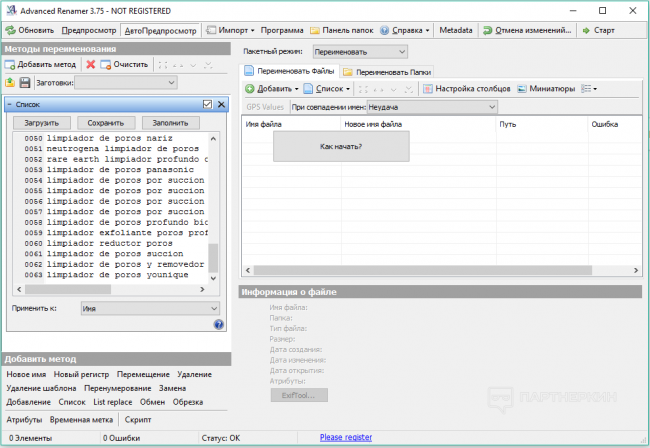
Task: Click the Please register link
Action: pyautogui.click(x=345, y=437)
